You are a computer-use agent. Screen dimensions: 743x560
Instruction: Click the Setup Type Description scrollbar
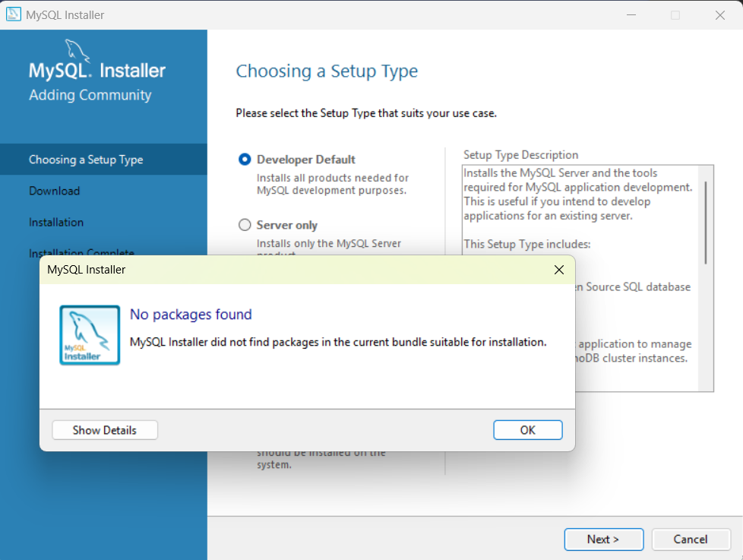705,223
